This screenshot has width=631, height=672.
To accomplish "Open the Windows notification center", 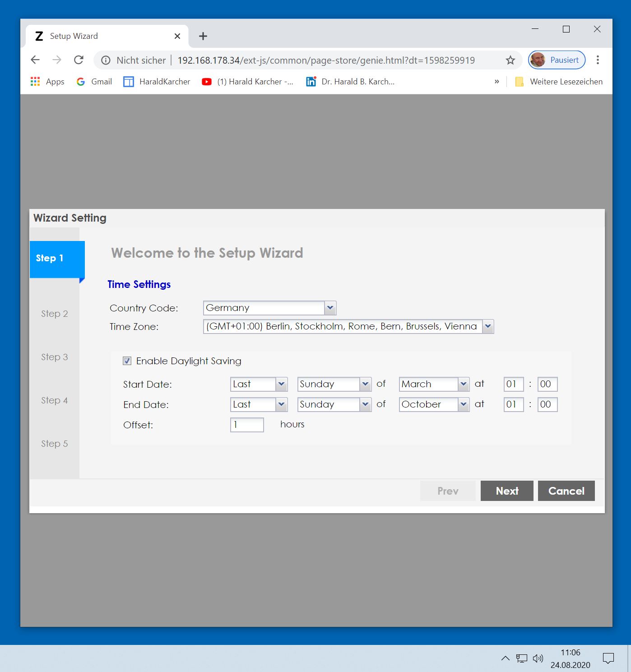I will (x=608, y=658).
